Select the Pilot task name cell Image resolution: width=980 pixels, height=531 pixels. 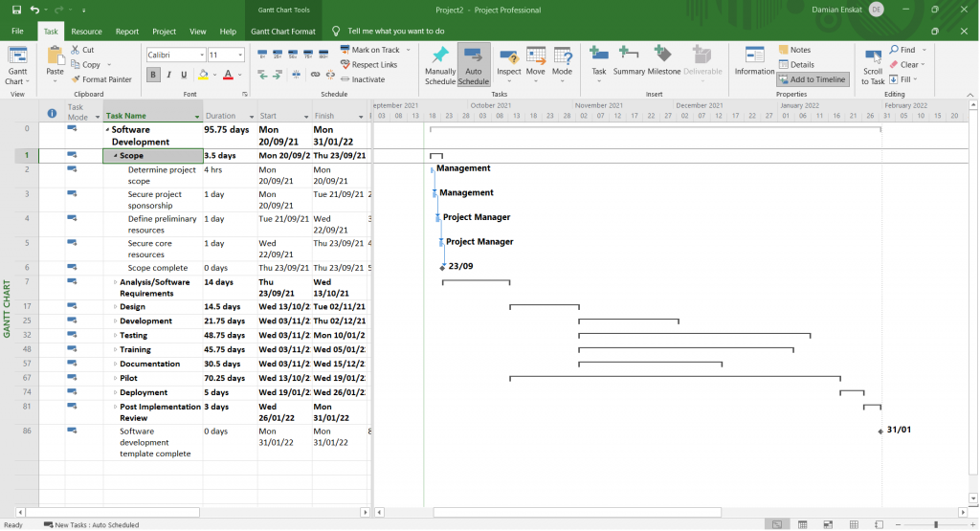coord(153,379)
